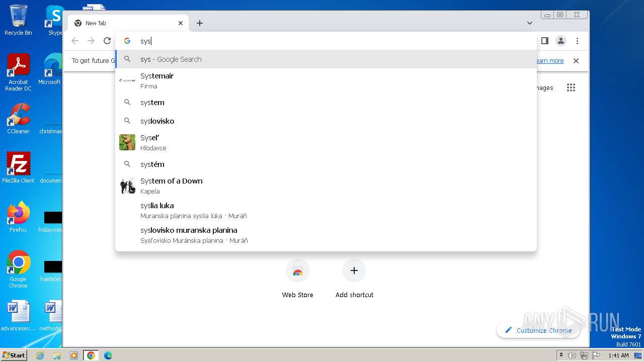This screenshot has height=362, width=644.
Task: Open Microsoft Edge from the taskbar
Action: pos(108,355)
